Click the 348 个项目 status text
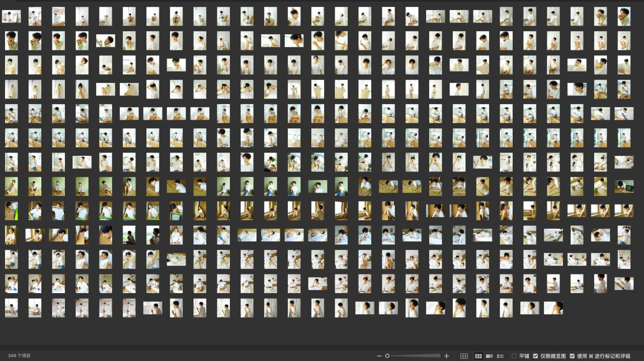 coord(19,356)
